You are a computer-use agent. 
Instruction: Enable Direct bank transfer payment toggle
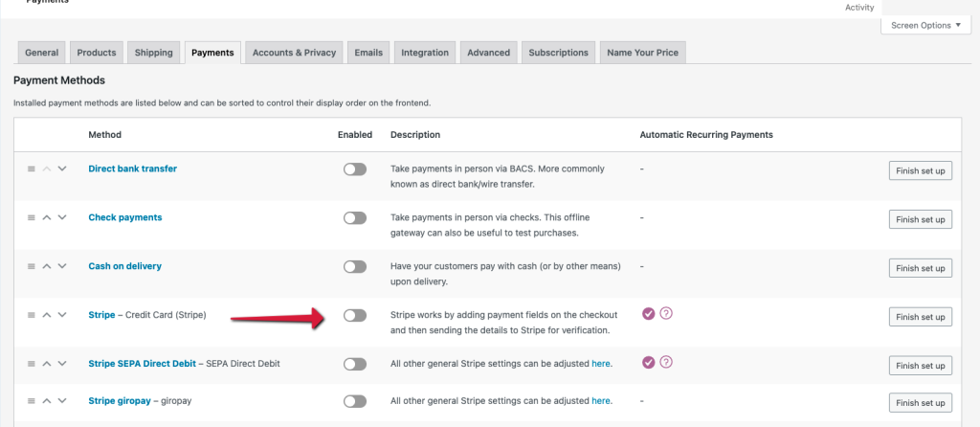(x=354, y=169)
